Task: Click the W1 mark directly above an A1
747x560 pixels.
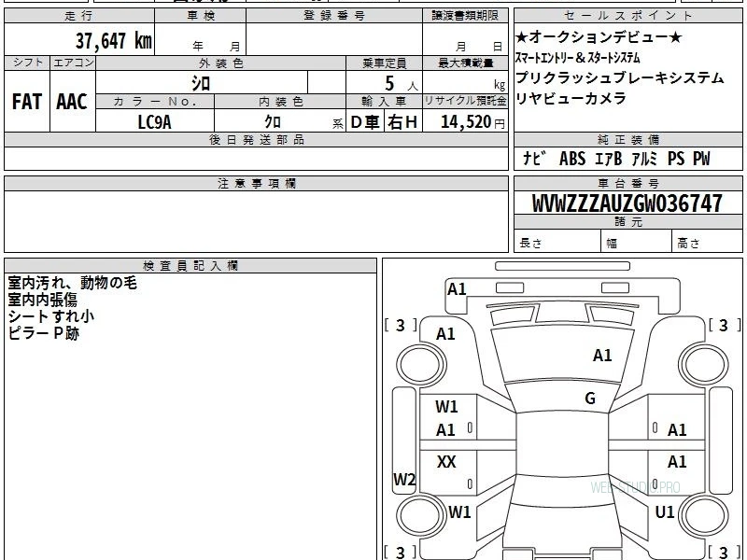Action: (x=446, y=407)
